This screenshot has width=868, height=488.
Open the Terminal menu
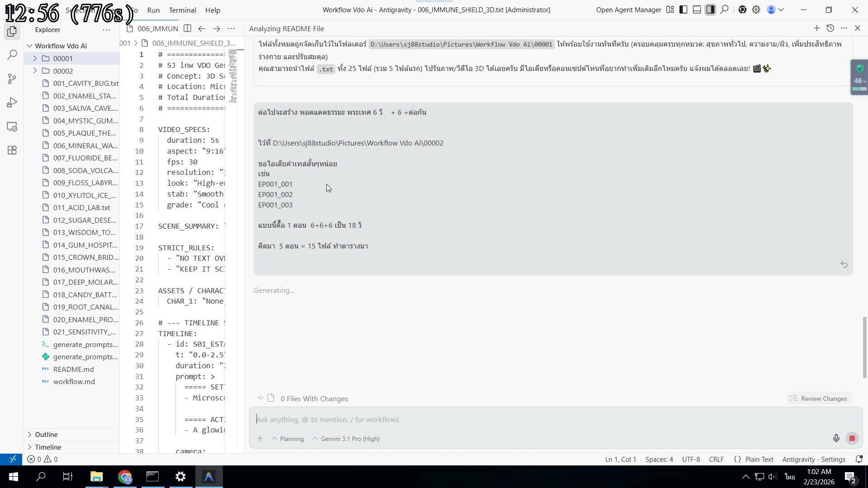click(182, 10)
